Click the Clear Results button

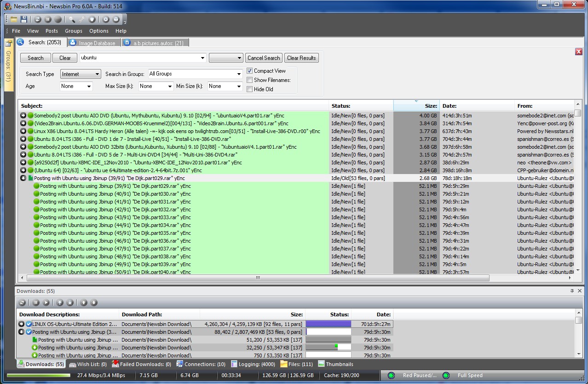(301, 58)
